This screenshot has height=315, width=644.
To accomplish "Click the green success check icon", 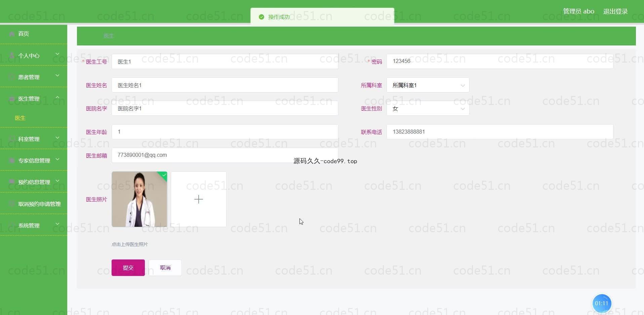I will 261,17.
